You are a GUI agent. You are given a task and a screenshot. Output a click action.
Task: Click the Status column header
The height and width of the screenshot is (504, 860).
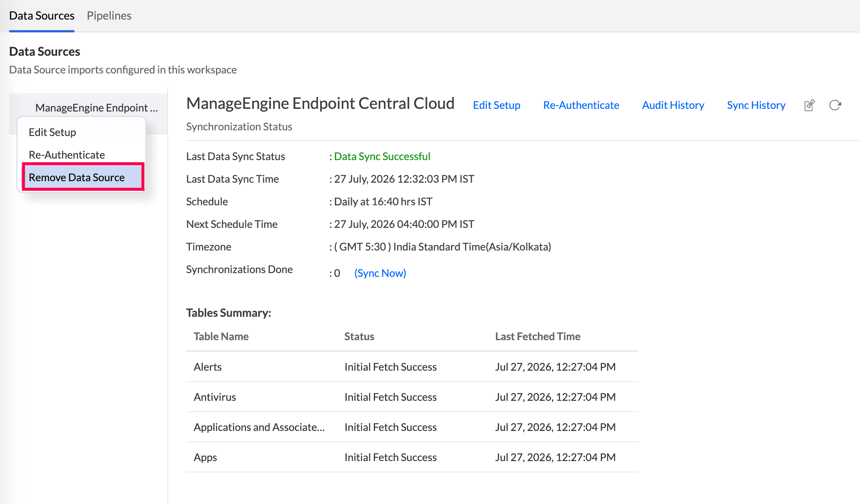coord(359,336)
